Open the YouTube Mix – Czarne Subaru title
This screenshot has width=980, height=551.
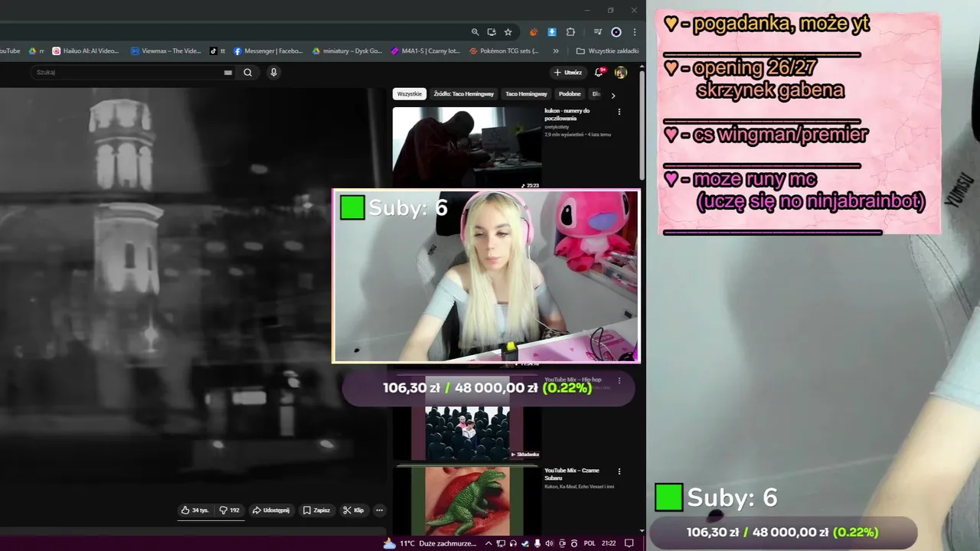pos(572,474)
